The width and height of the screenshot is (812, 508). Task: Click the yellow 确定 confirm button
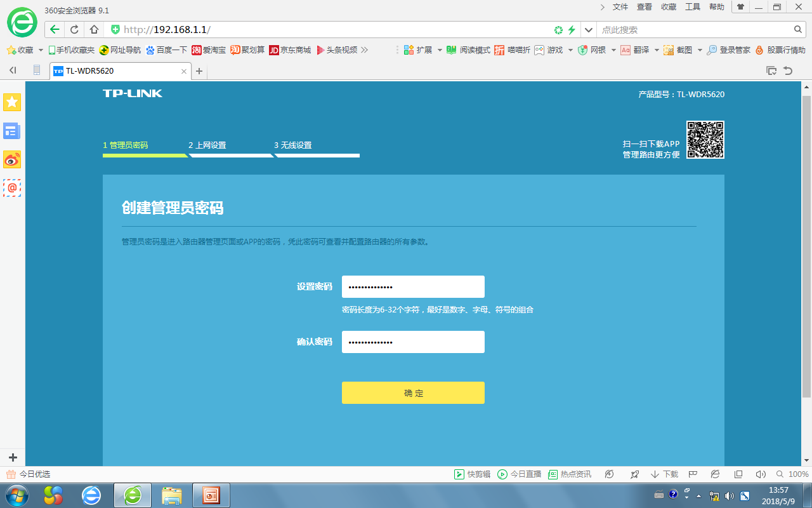(x=413, y=393)
